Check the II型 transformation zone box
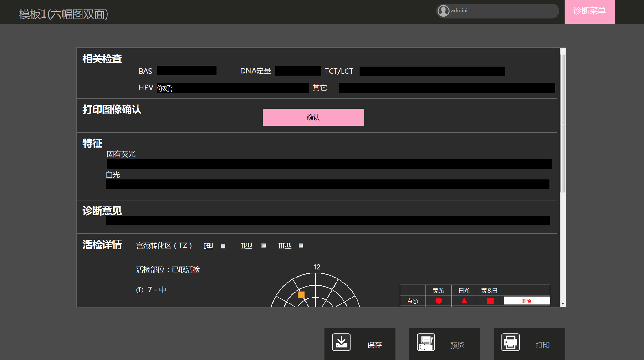 tap(264, 246)
